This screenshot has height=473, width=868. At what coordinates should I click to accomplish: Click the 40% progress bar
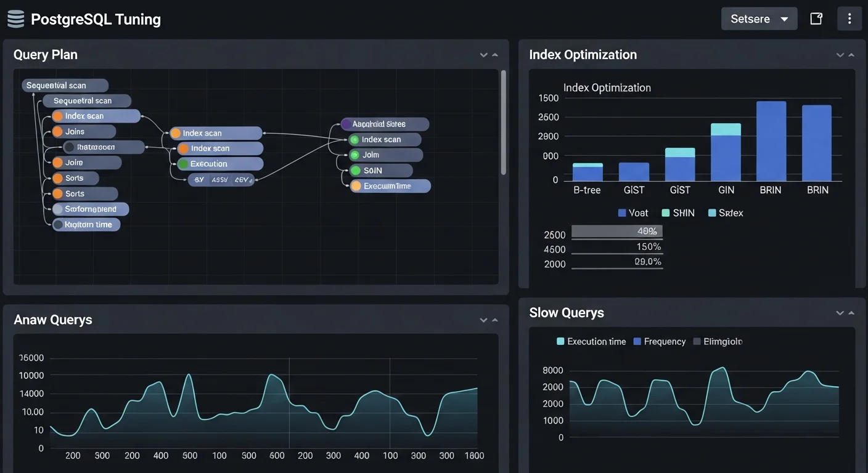click(616, 232)
